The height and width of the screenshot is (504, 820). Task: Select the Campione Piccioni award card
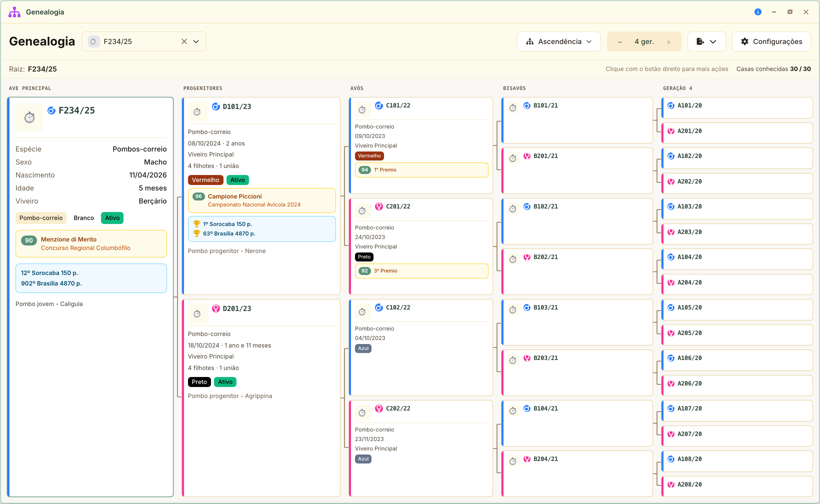pos(262,200)
